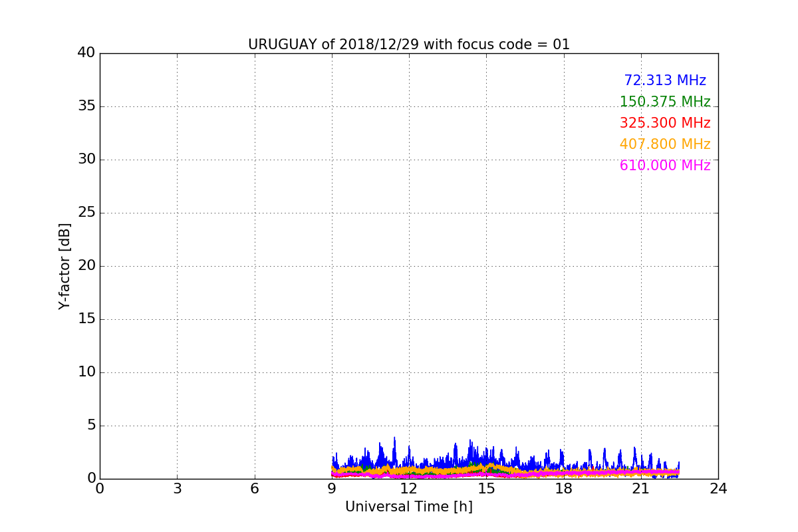
Task: Click the x-axis tick value 12
Action: coord(409,489)
